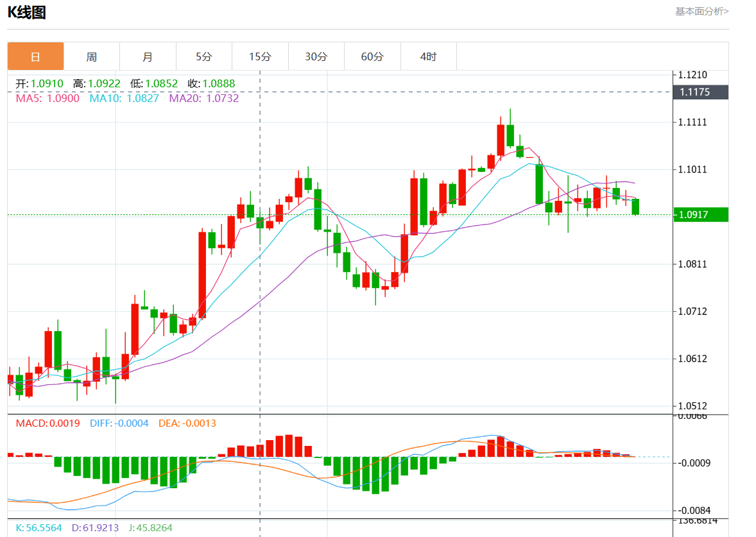
Task: Click the MA5: 1.0900 indicator value
Action: 47,98
